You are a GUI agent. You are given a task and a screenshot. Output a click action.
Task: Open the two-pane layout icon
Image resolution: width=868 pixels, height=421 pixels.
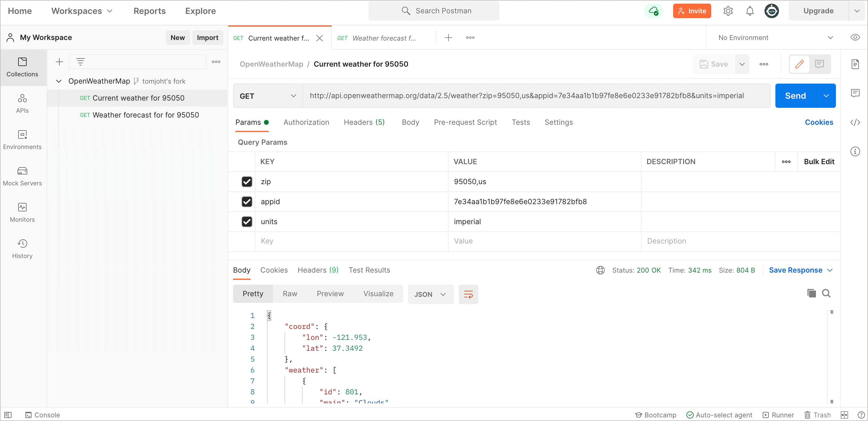coord(844,415)
